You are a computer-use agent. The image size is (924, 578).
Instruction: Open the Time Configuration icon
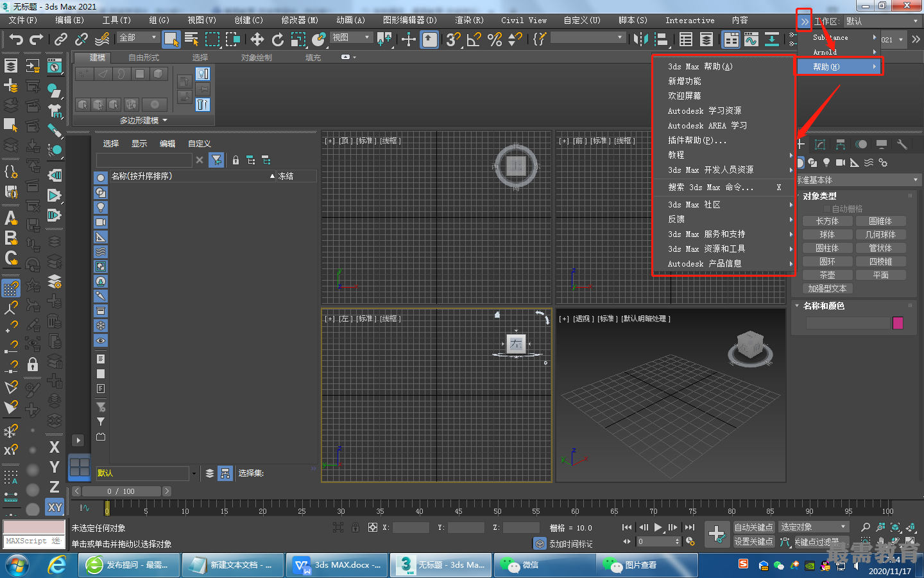[x=690, y=541]
